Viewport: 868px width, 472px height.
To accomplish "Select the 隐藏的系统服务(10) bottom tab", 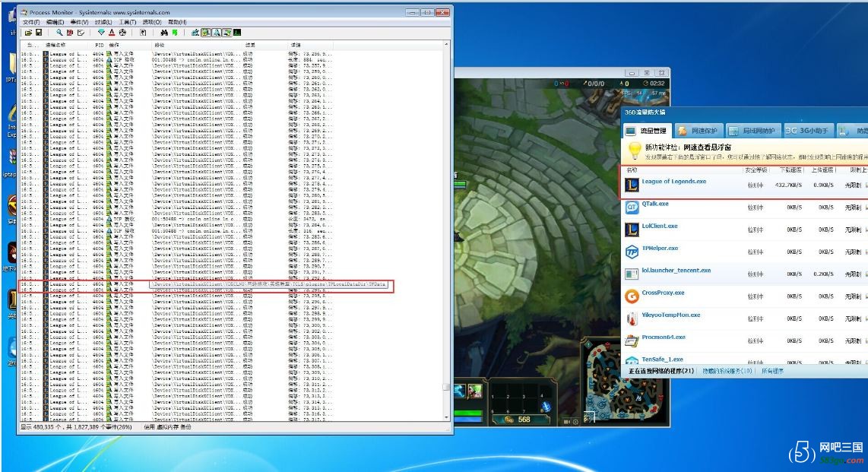I will coord(727,371).
